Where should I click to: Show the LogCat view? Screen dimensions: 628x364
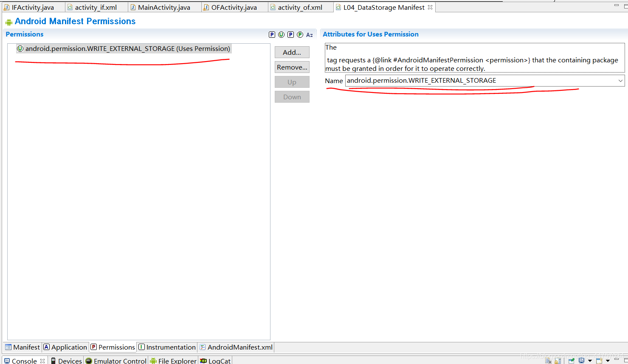[215, 361]
